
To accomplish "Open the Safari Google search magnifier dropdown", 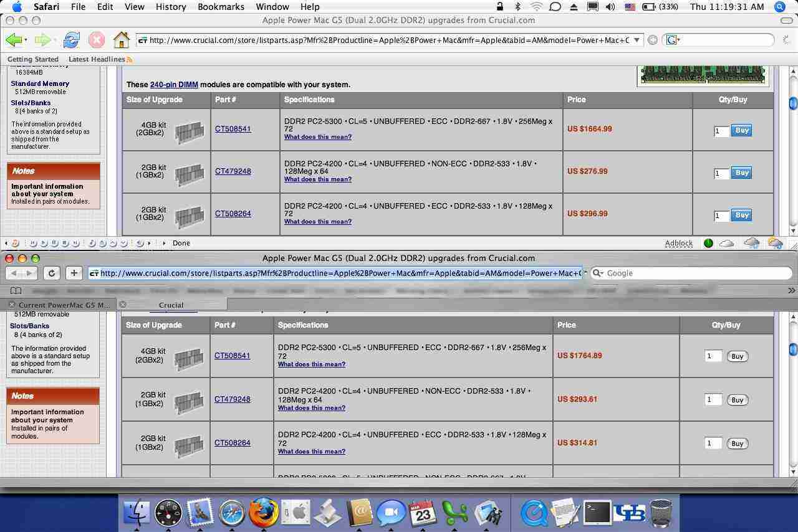I will (598, 273).
